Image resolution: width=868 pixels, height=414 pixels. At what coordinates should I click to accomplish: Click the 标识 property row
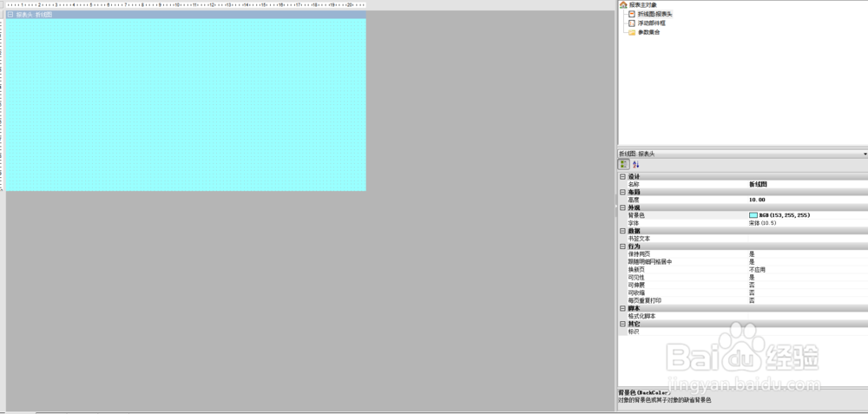[743, 332]
